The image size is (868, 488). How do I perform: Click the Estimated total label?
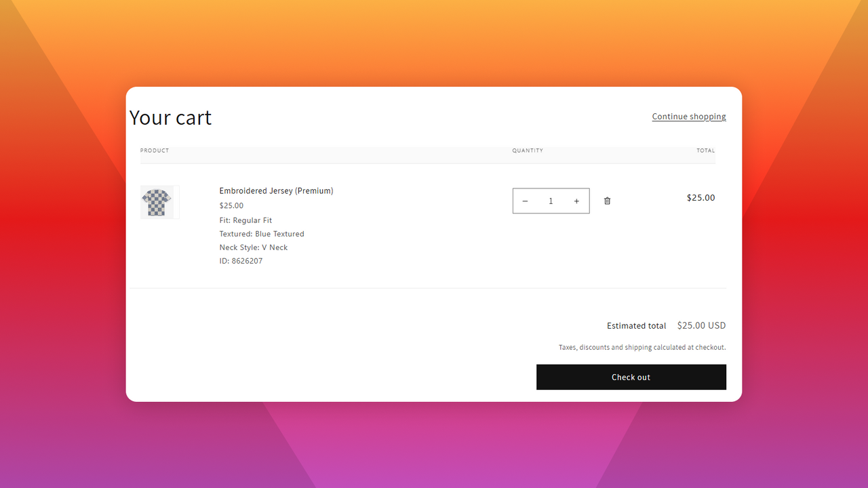637,326
